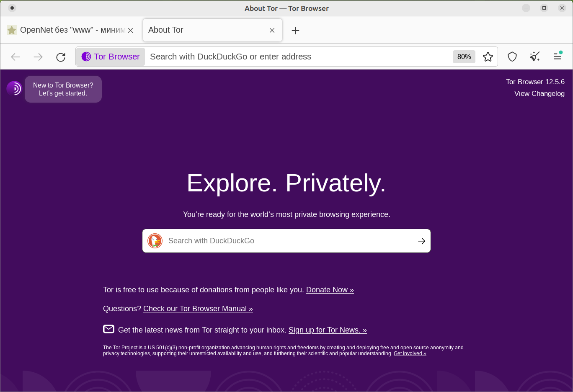Open the 'New to Tor Browser?' onboarding bubble
The image size is (573, 392).
pyautogui.click(x=63, y=89)
